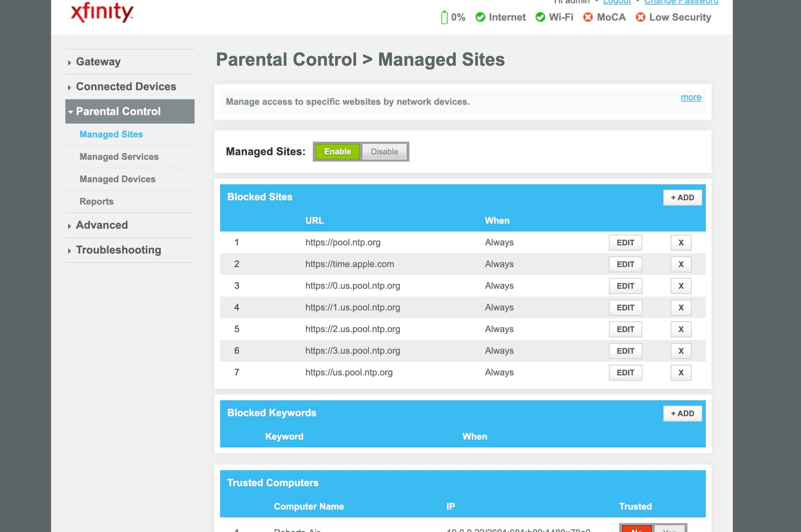Collapse the Parental Control menu section

point(130,111)
